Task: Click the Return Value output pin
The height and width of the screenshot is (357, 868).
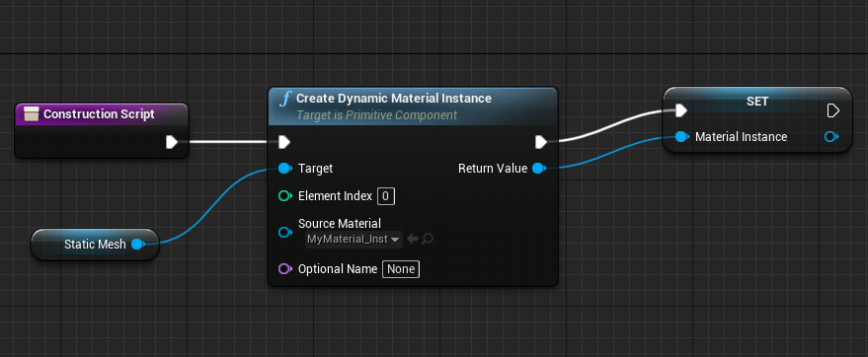Action: point(538,168)
